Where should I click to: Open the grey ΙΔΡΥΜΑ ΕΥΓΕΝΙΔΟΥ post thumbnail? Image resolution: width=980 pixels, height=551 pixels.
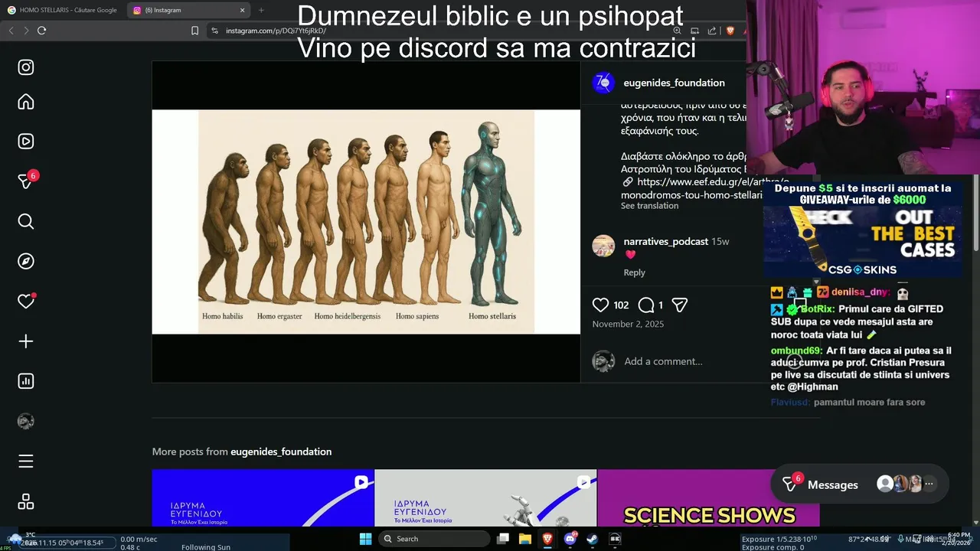click(x=485, y=498)
